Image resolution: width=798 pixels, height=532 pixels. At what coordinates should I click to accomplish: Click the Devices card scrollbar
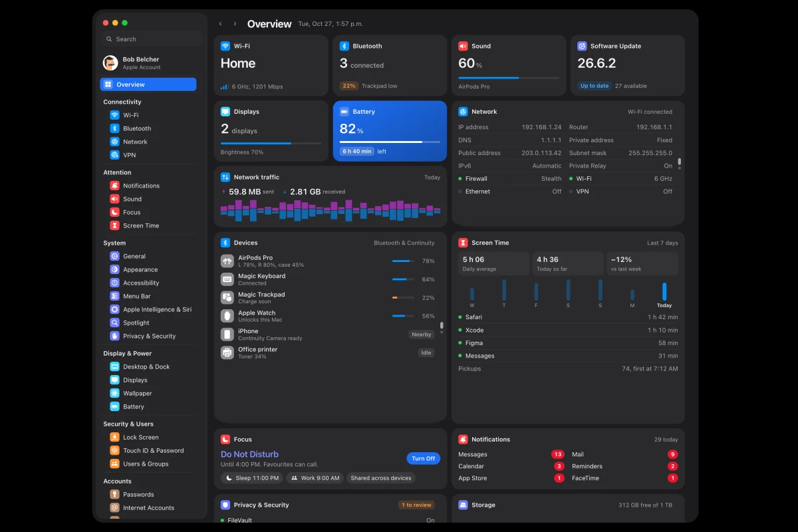442,327
